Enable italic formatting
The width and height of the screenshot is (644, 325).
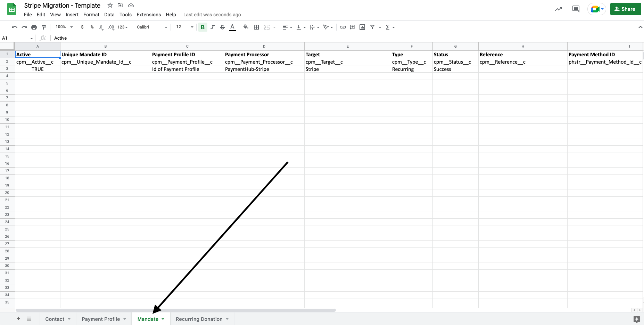[x=212, y=27]
